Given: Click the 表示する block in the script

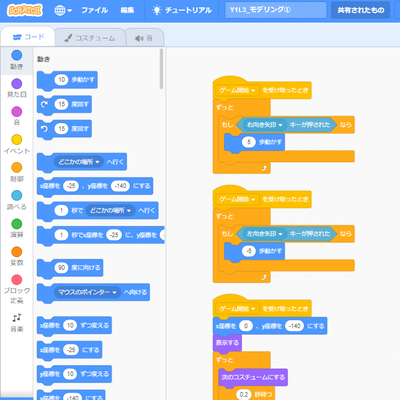Looking at the screenshot, I should (227, 343).
